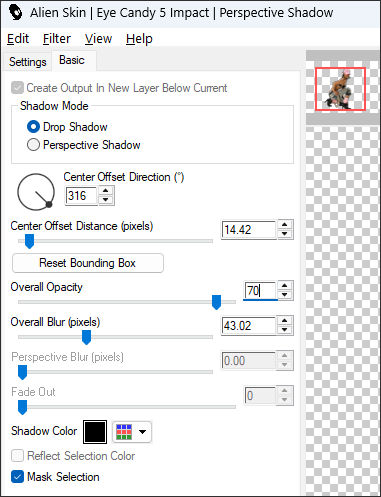Click the Alien Skin app logo icon
The height and width of the screenshot is (497, 381).
pyautogui.click(x=15, y=13)
